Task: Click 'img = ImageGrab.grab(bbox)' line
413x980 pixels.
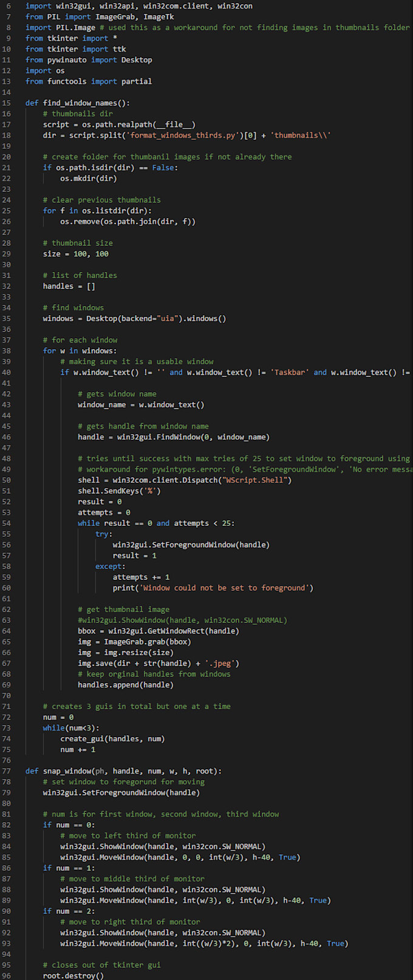Action: [134, 642]
